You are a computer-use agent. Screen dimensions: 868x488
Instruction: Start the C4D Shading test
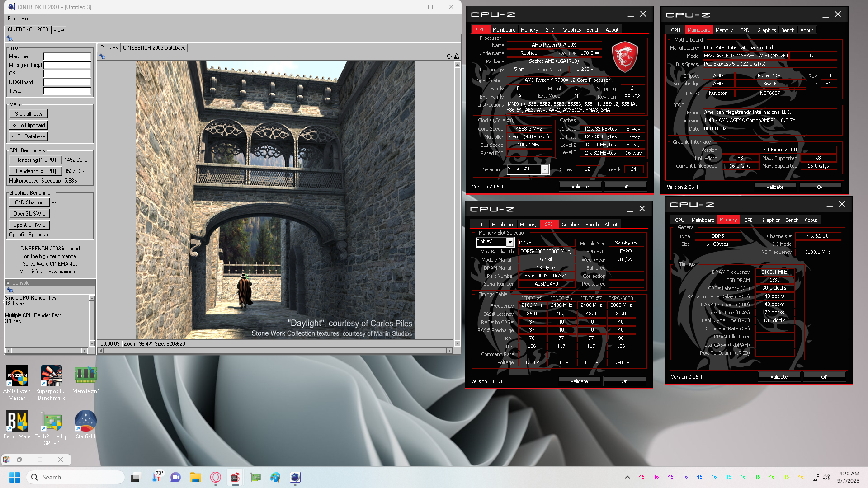(x=29, y=202)
